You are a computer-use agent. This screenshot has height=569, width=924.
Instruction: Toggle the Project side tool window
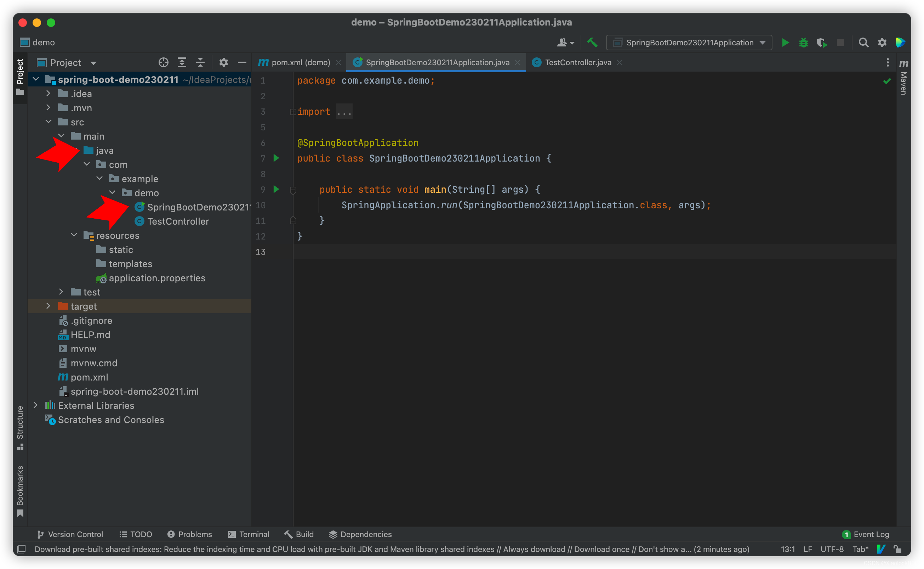[20, 78]
